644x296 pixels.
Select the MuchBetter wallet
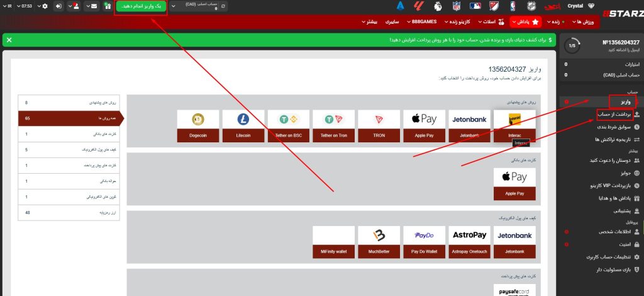(379, 242)
